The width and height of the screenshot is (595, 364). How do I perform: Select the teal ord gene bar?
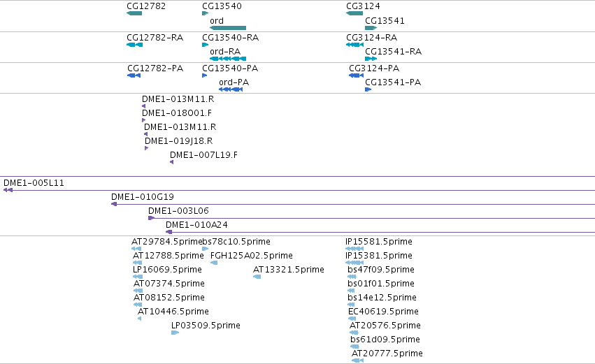coord(228,28)
